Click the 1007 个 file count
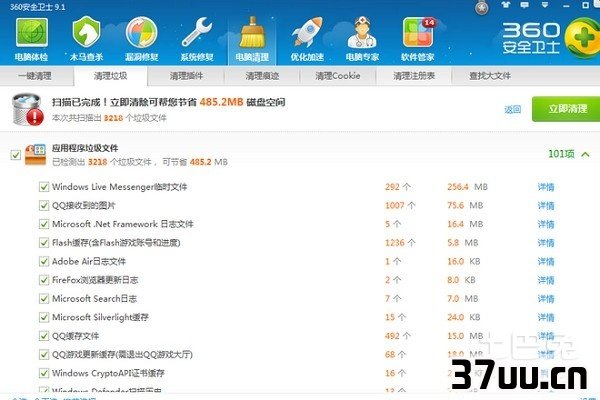 tap(400, 206)
